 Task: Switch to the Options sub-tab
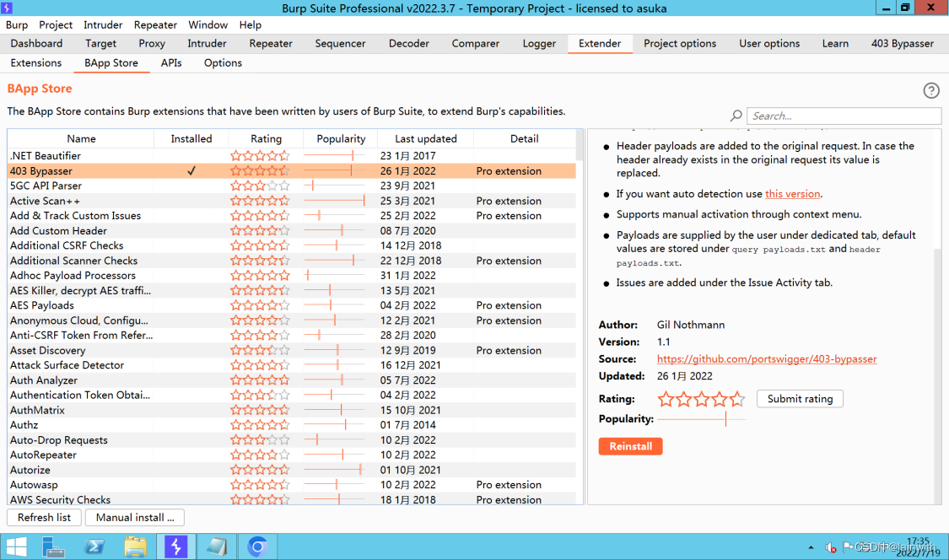(223, 63)
